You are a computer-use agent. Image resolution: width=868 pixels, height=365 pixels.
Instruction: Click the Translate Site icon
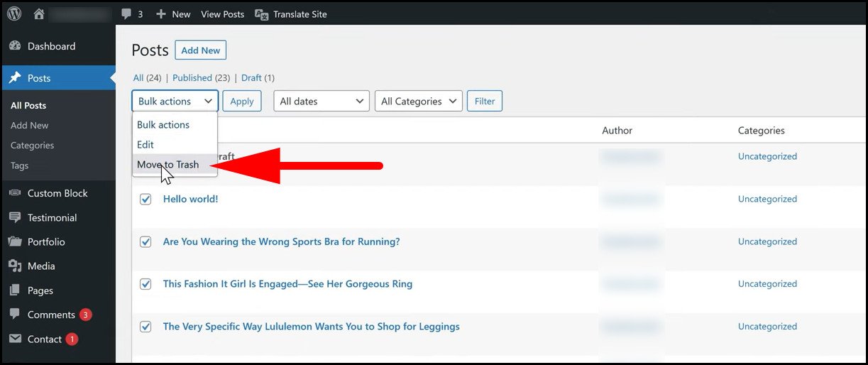click(x=261, y=14)
